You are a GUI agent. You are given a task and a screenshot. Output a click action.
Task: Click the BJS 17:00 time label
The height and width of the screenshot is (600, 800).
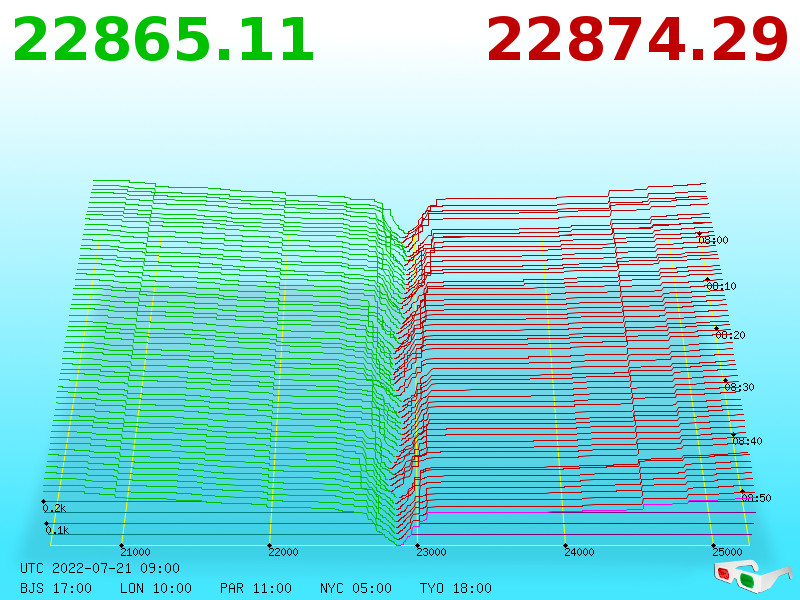click(x=56, y=588)
